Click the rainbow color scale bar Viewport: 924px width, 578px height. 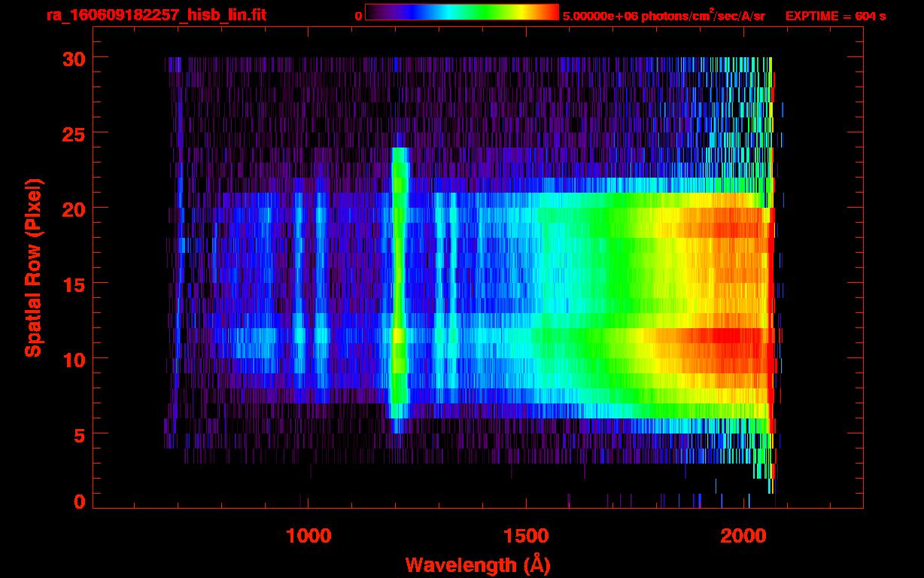coord(461,12)
